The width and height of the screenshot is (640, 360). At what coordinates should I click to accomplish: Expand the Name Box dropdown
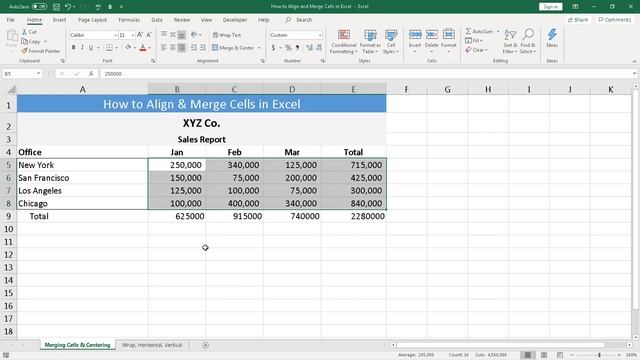pyautogui.click(x=38, y=74)
